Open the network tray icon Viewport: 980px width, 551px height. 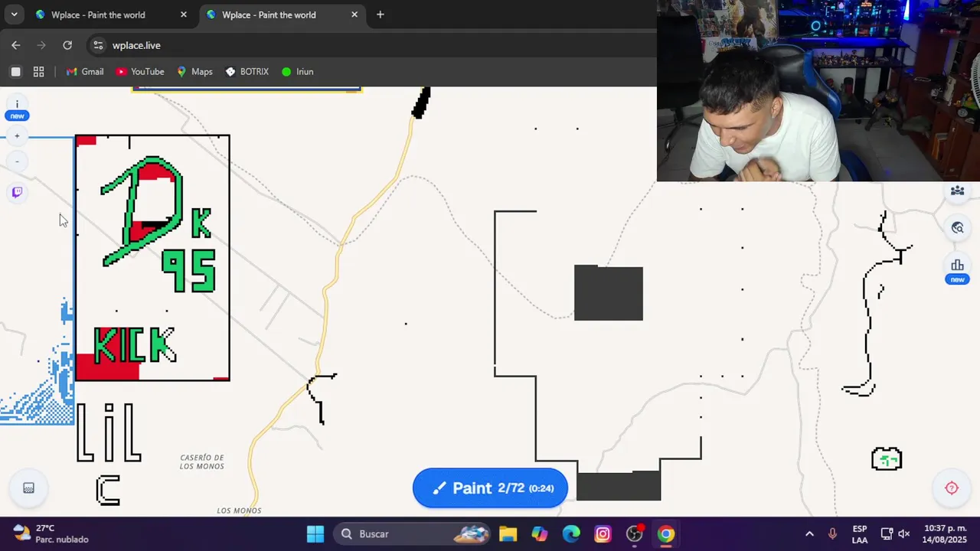887,534
